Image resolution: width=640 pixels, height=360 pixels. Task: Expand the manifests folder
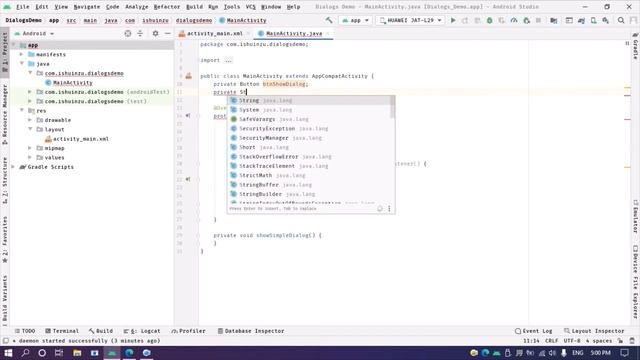[x=22, y=54]
